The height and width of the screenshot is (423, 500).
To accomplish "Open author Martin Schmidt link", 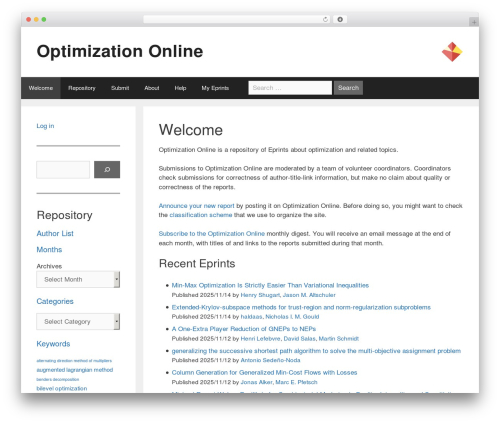I will (x=339, y=339).
